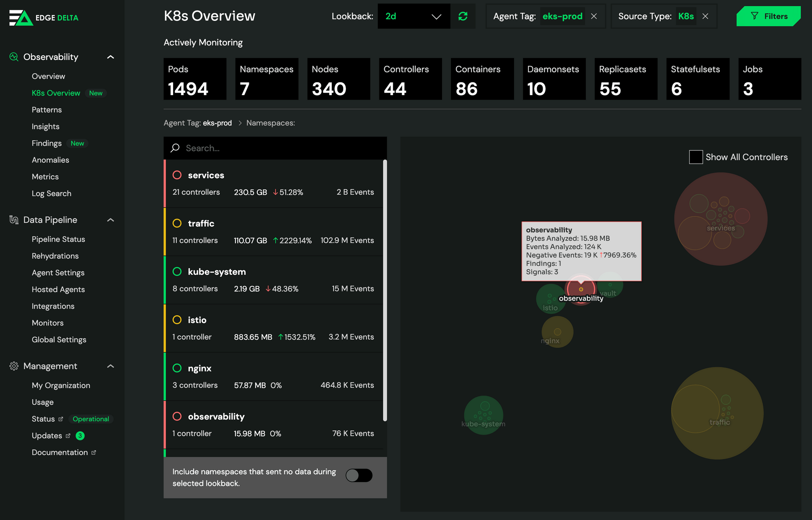Select the services namespace status circle
The height and width of the screenshot is (520, 812).
point(177,175)
